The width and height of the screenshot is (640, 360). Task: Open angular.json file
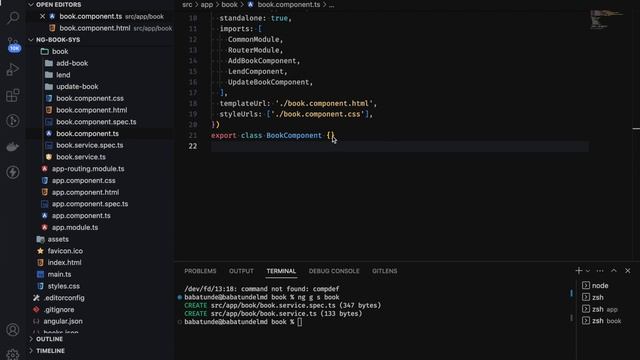tap(63, 321)
